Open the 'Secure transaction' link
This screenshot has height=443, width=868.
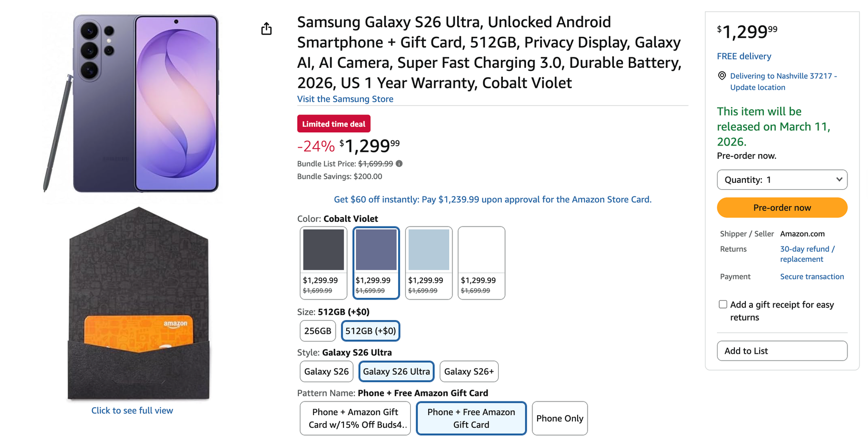(812, 276)
